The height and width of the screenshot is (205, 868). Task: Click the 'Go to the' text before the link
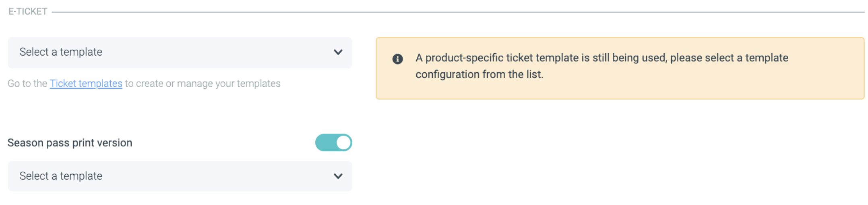(27, 84)
